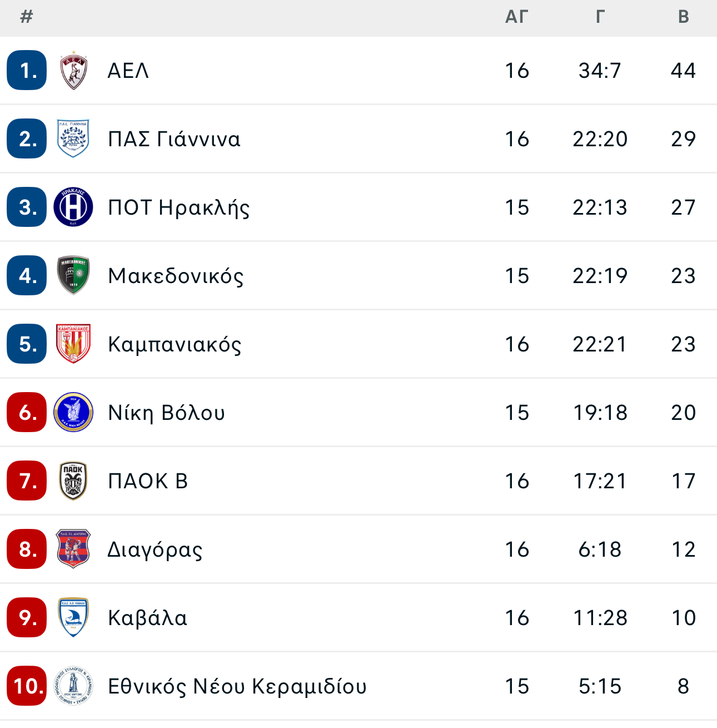Sort by the Β points column header

[x=684, y=17]
